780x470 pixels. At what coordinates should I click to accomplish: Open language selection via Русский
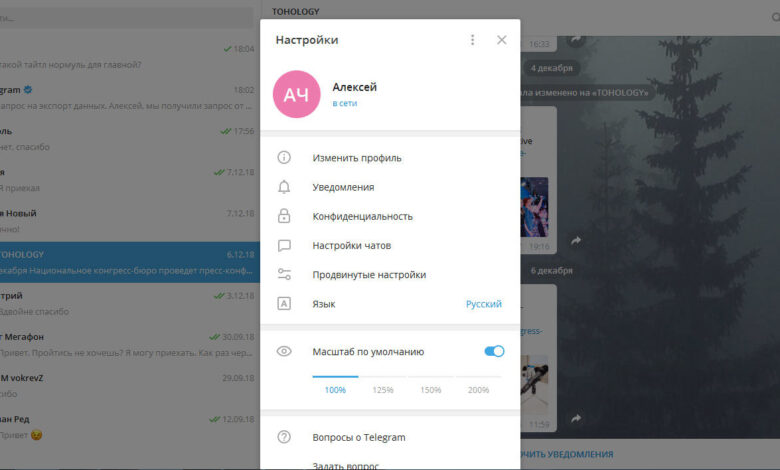[483, 304]
